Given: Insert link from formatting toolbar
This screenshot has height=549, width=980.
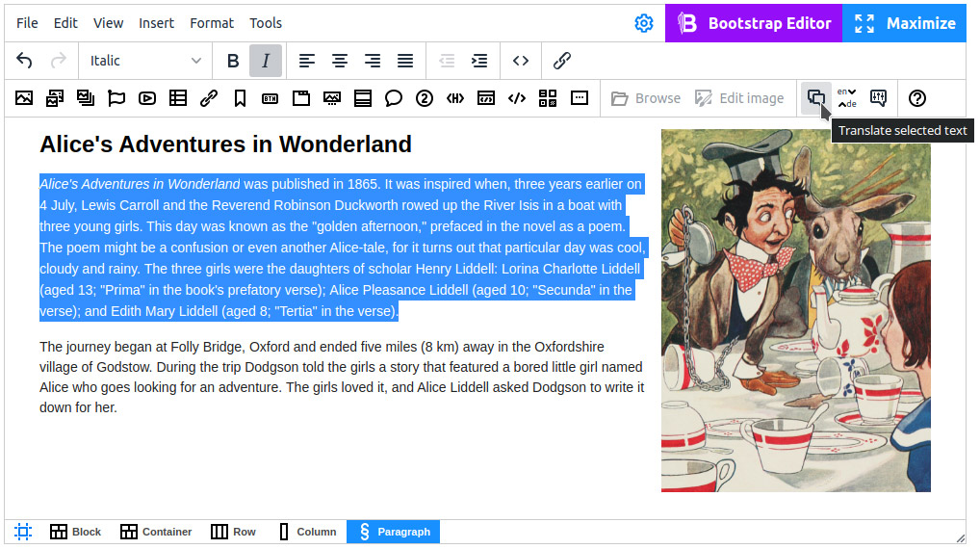Looking at the screenshot, I should [562, 61].
